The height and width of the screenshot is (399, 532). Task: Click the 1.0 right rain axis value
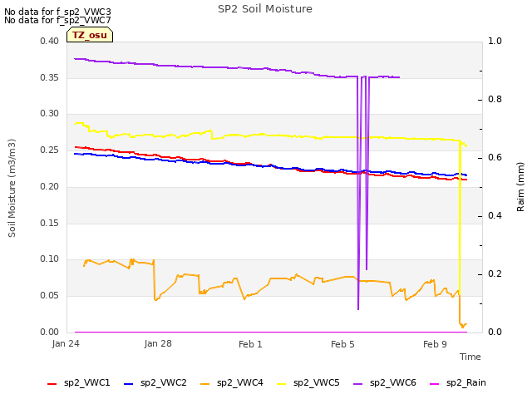click(495, 41)
